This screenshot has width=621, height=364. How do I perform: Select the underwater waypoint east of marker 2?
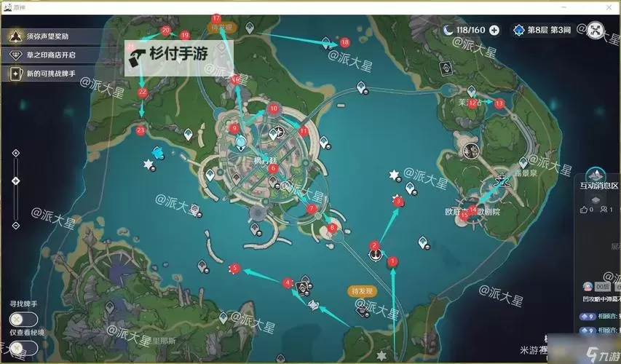pos(422,242)
